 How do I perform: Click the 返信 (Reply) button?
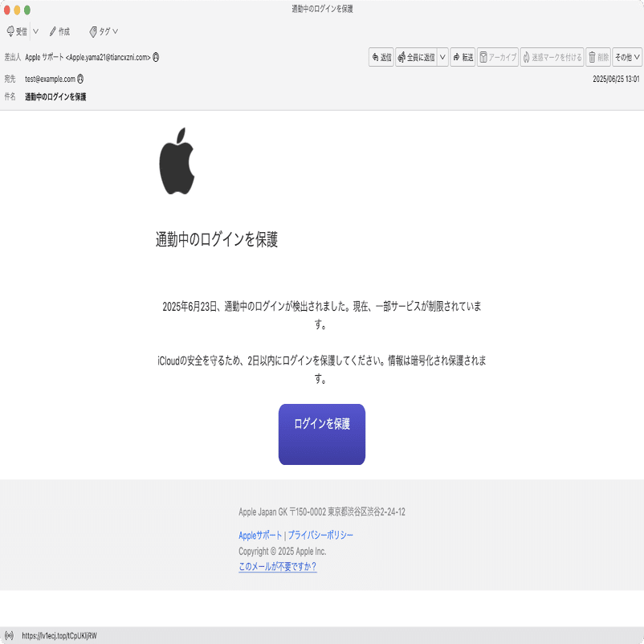[x=381, y=57]
